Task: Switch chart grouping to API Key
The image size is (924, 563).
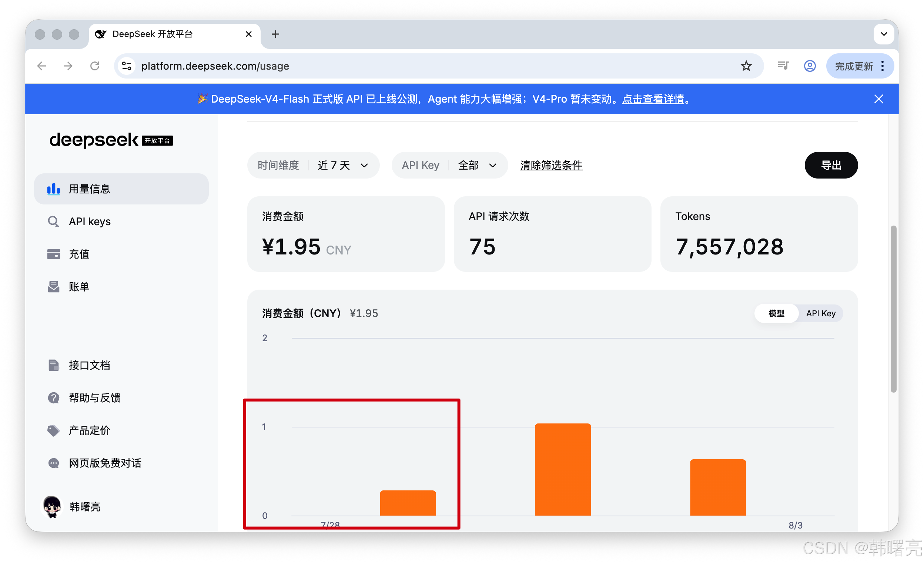Action: 820,313
